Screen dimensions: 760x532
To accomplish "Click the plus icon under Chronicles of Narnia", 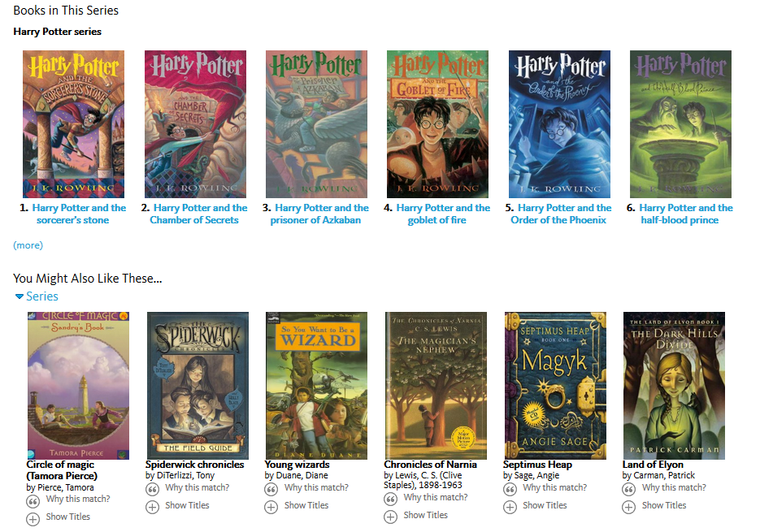I will pyautogui.click(x=391, y=517).
